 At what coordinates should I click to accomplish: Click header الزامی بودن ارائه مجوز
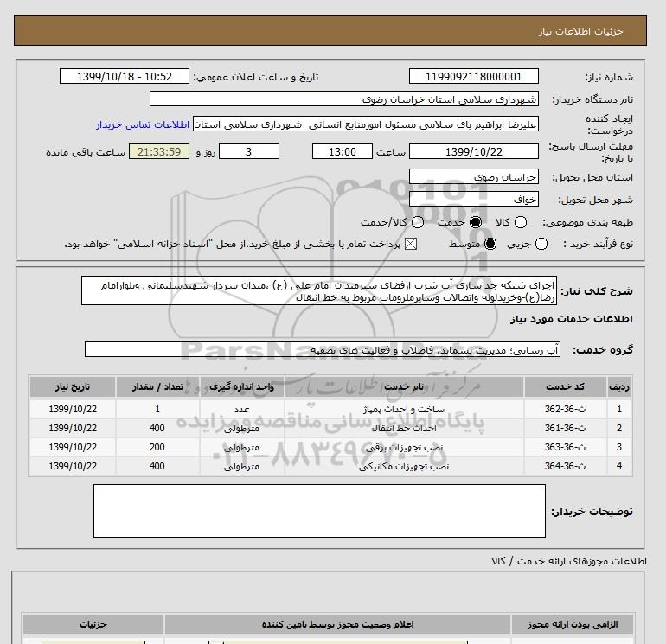click(573, 624)
